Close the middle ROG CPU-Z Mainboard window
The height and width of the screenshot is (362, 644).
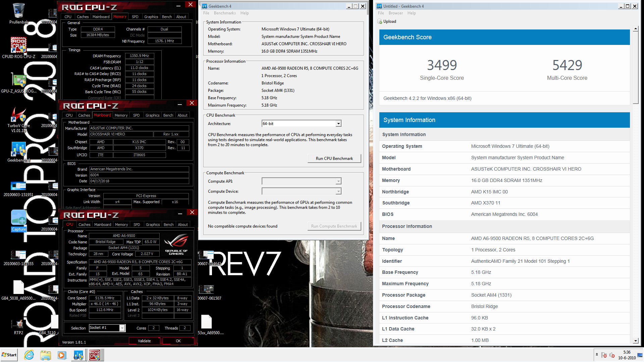click(x=192, y=103)
